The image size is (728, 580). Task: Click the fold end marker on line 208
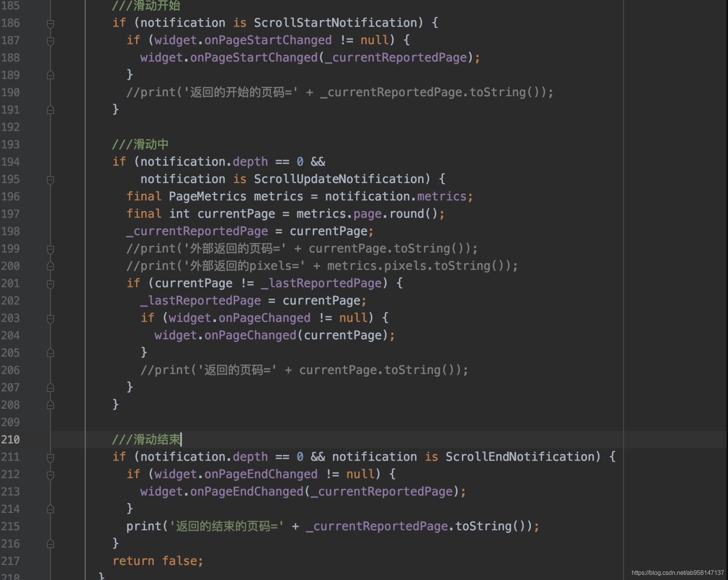50,405
